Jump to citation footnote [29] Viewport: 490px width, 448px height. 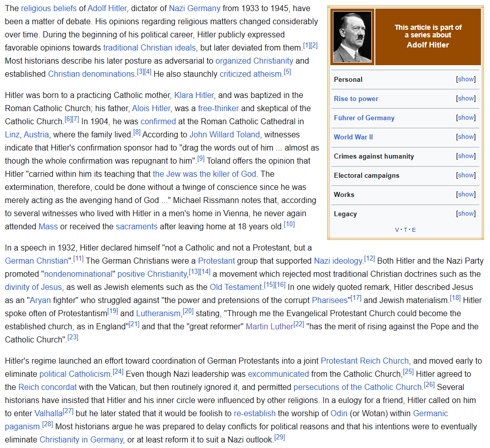280,437
